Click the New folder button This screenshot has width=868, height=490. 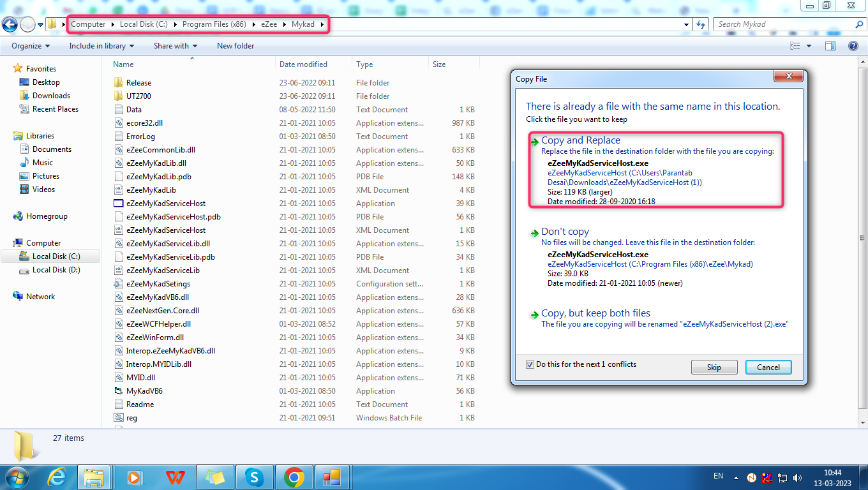click(x=236, y=46)
